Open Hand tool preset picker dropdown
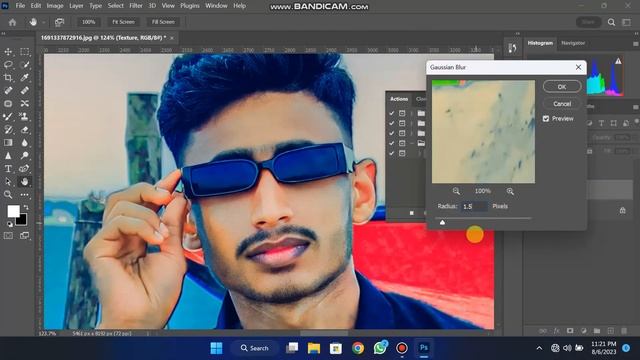The width and height of the screenshot is (640, 360). (43, 22)
